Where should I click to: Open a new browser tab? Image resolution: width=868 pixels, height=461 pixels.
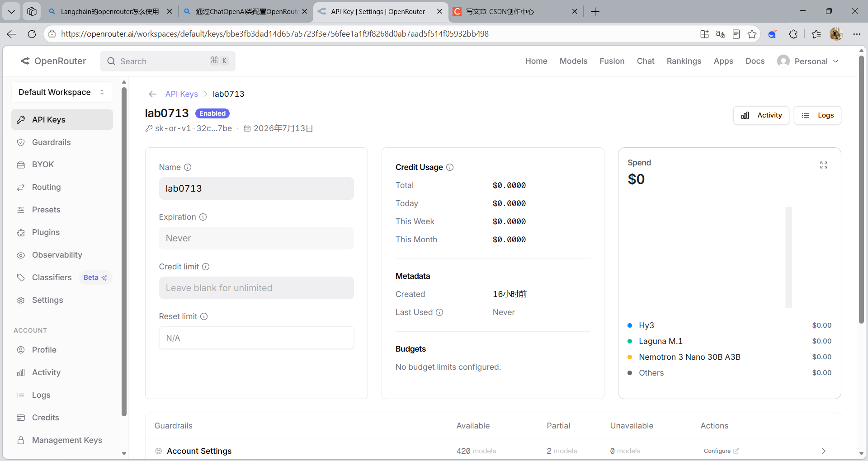[595, 11]
